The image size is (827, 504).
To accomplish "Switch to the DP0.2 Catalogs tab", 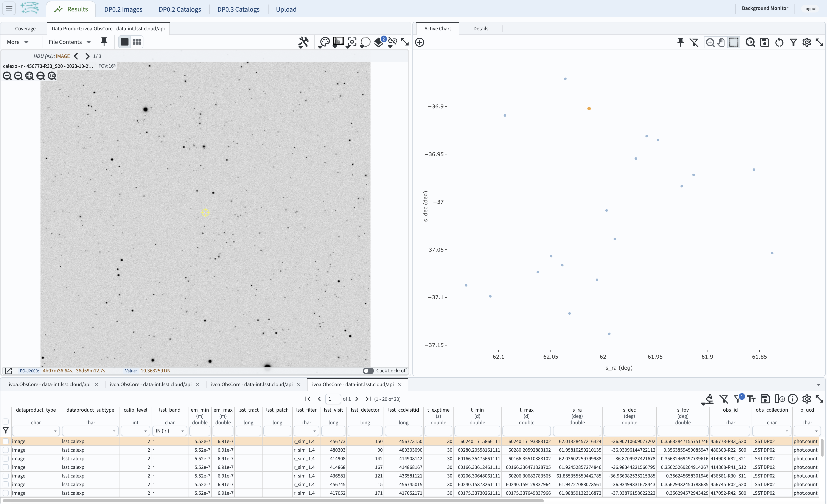I will click(x=180, y=9).
